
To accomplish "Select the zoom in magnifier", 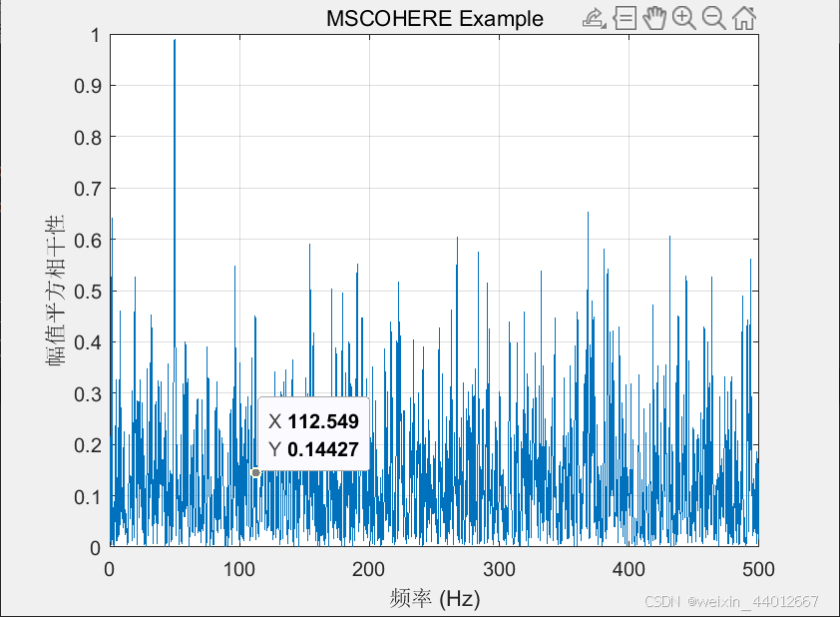I will pos(684,19).
